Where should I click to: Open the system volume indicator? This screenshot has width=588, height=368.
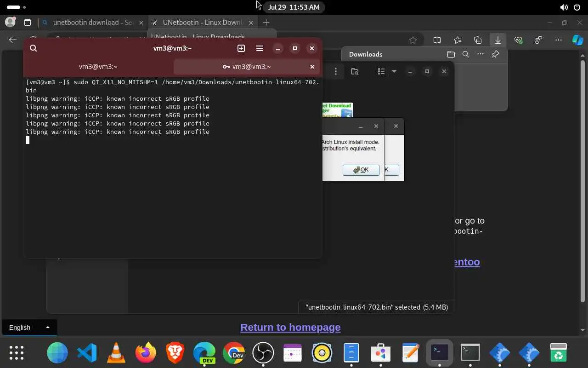click(x=564, y=7)
